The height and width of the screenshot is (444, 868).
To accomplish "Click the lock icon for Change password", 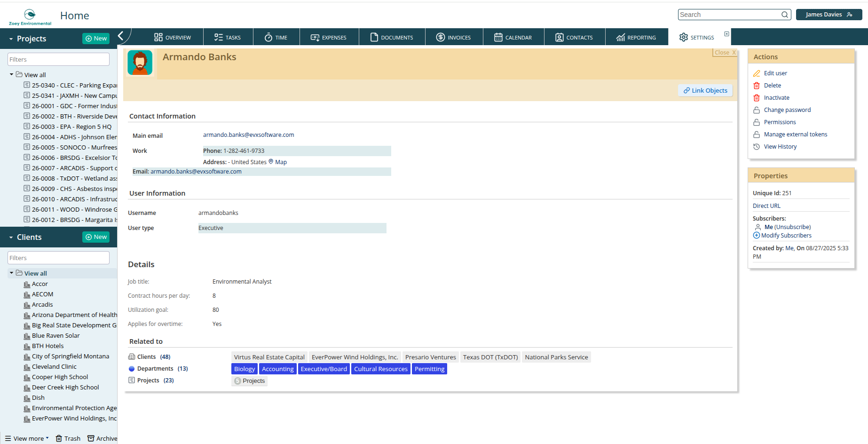I will click(757, 110).
